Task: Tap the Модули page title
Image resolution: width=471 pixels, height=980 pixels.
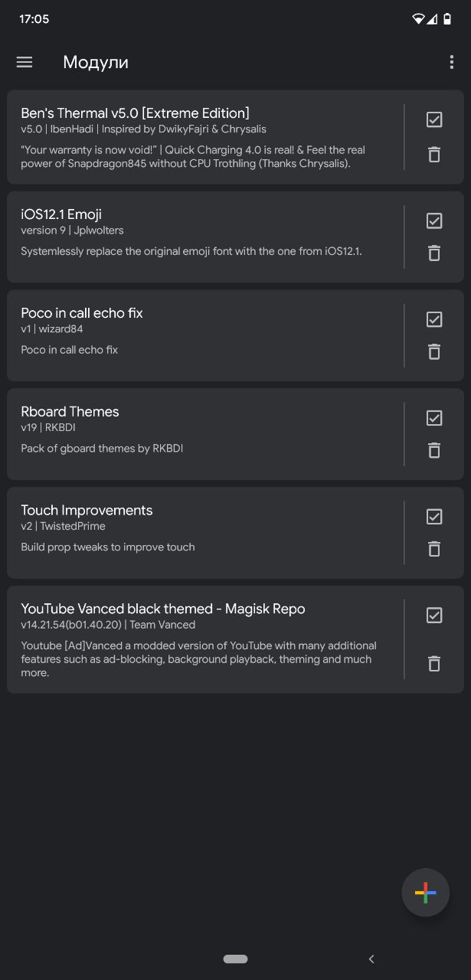Action: pyautogui.click(x=96, y=63)
